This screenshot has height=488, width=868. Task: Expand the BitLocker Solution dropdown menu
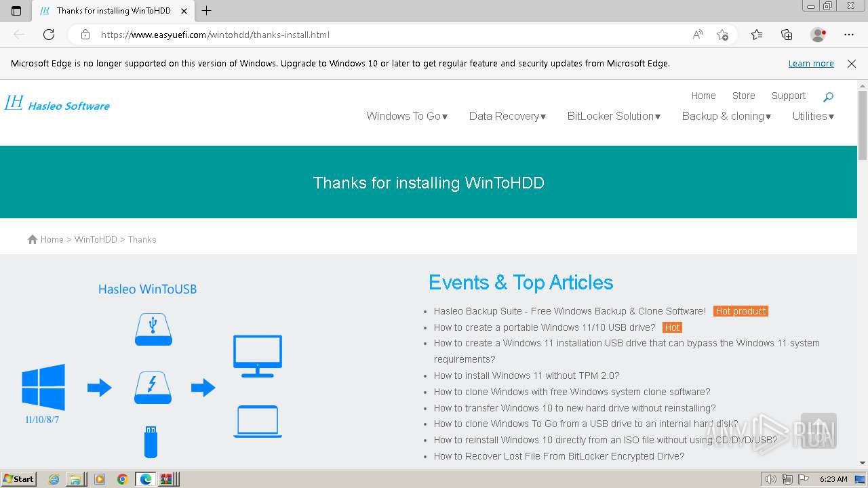tap(614, 117)
